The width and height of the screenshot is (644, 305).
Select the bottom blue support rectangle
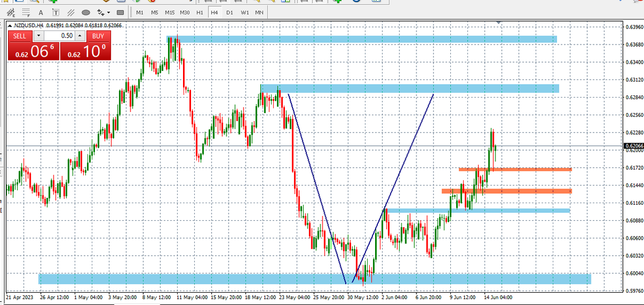314,279
